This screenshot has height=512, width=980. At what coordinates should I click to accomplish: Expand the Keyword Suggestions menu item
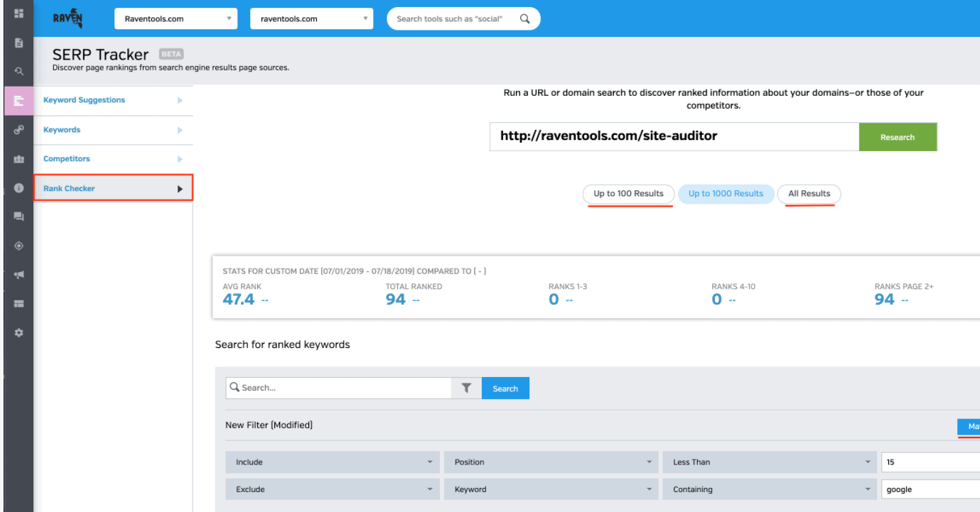point(114,100)
